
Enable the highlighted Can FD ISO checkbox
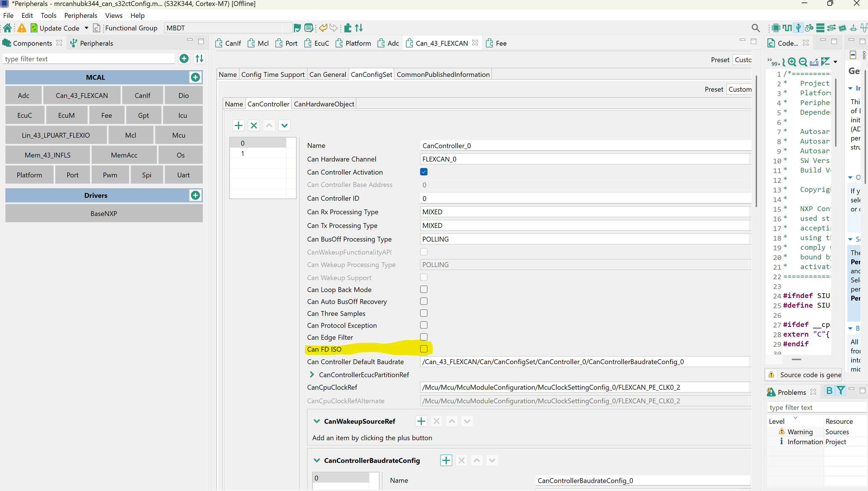[x=424, y=349]
